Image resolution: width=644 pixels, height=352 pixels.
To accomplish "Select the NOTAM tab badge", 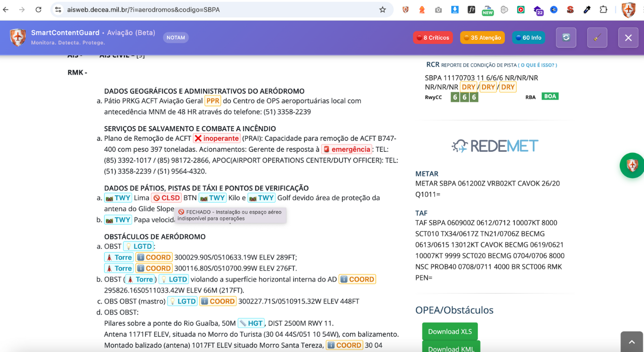I will 176,38.
